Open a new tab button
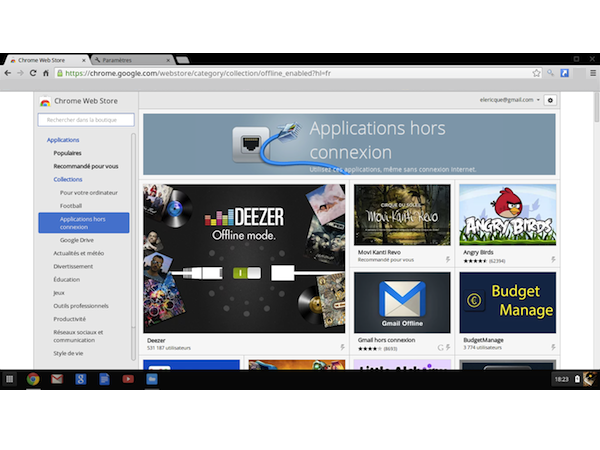The height and width of the screenshot is (450, 600). click(183, 60)
